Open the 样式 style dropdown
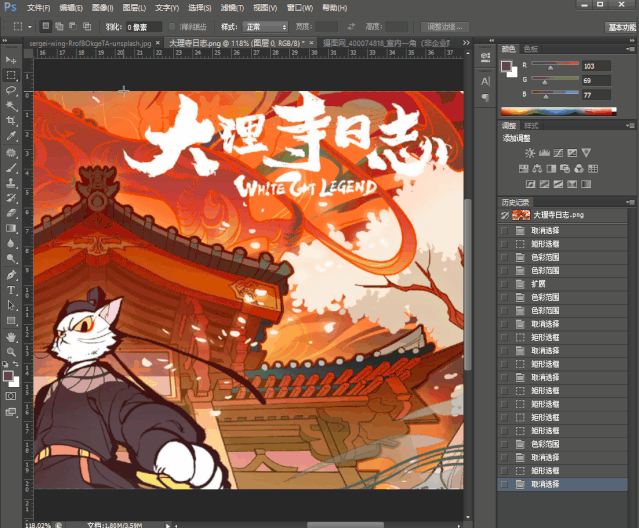Viewport: 639px width, 528px height. tap(265, 27)
